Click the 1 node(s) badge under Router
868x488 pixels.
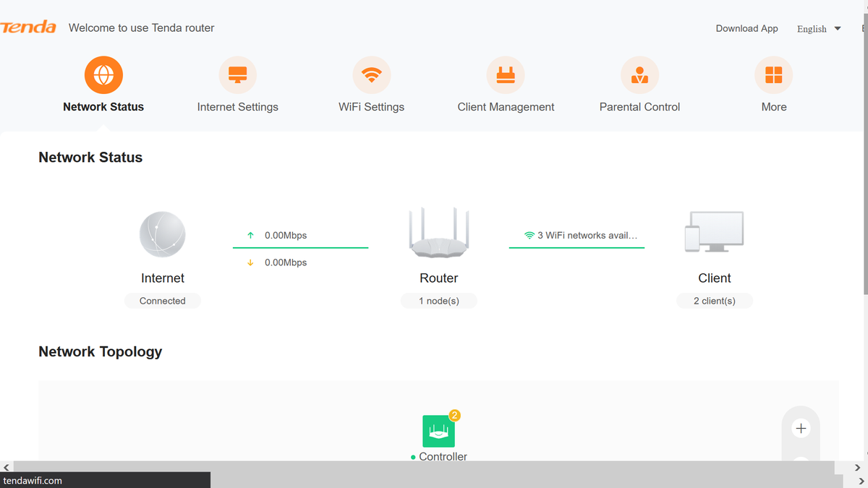pyautogui.click(x=438, y=300)
